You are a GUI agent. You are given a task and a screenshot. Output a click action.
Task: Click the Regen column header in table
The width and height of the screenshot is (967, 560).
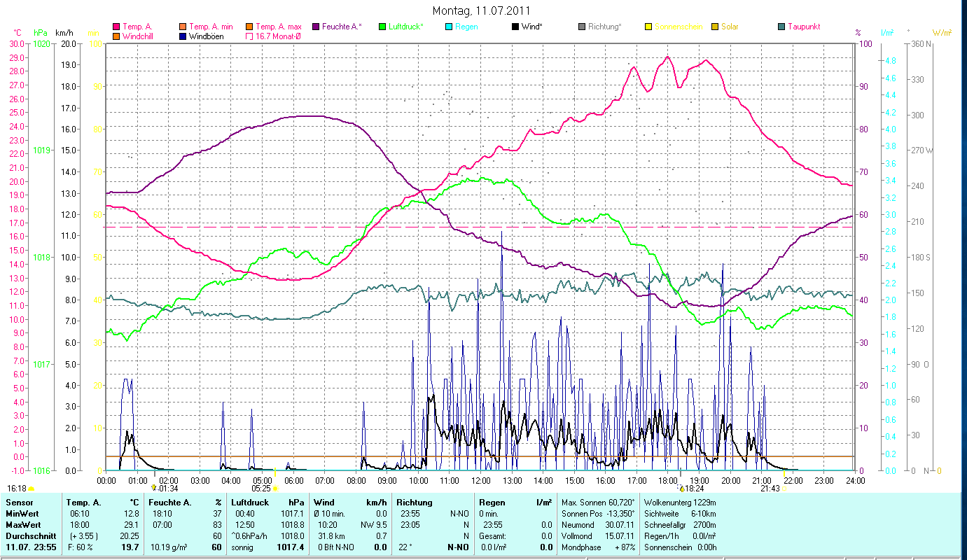pyautogui.click(x=492, y=502)
